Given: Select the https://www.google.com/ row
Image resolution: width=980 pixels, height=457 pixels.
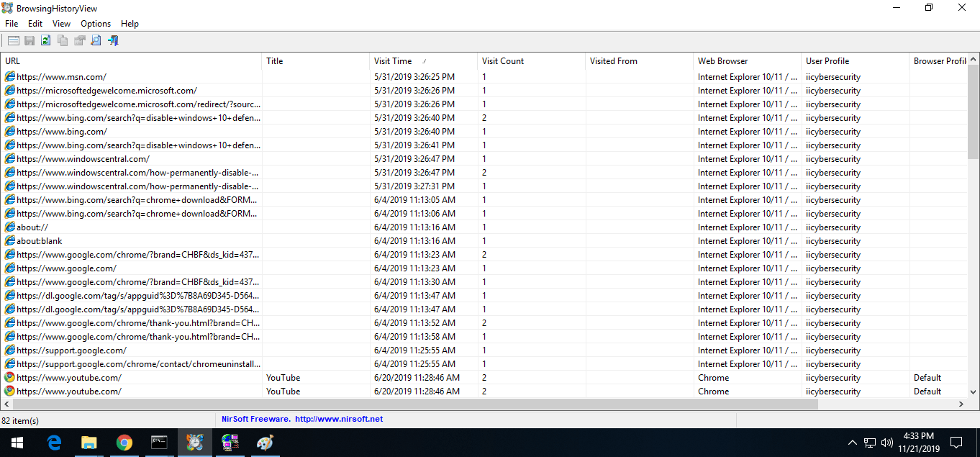Looking at the screenshot, I should tap(484, 268).
